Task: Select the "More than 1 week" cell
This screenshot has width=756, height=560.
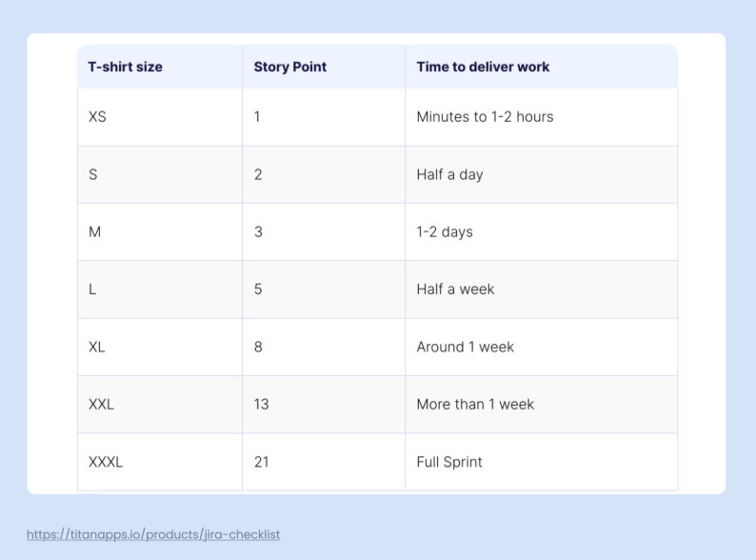Action: [475, 404]
